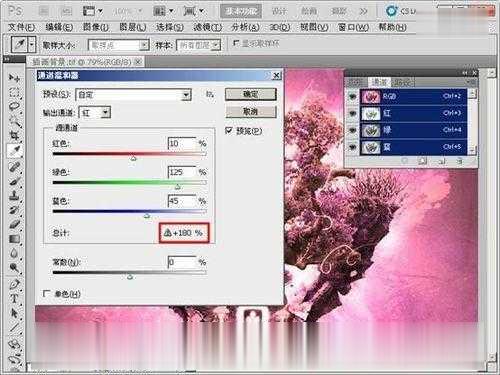
Task: Launch Bridge from the top bar
Action: click(x=44, y=11)
